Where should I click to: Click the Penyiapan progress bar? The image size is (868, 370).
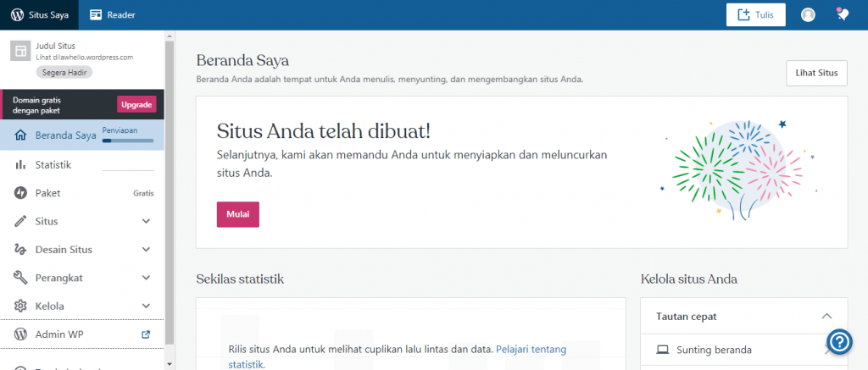128,141
